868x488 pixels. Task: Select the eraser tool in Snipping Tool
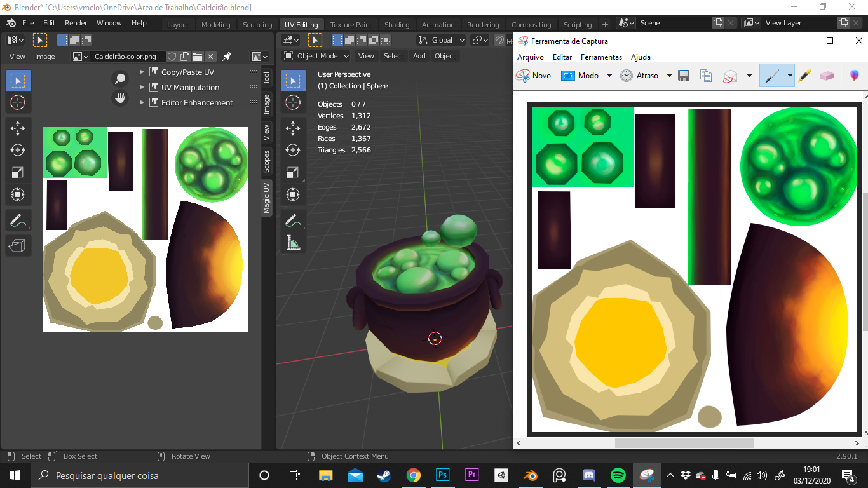coord(826,76)
